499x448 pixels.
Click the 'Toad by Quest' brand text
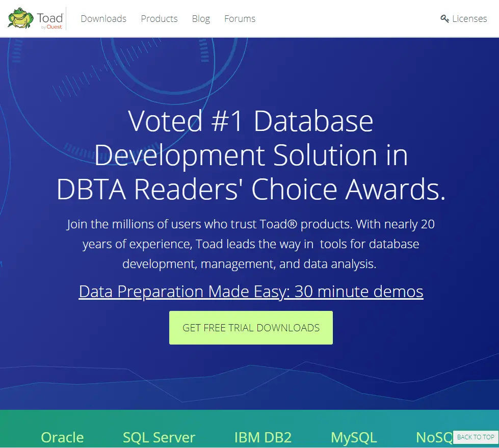[50, 20]
